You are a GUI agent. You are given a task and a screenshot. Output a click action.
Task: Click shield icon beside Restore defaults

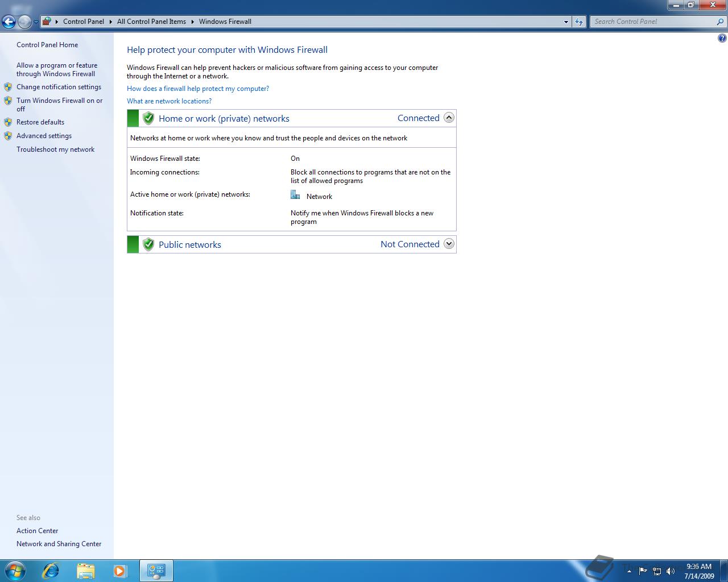[x=8, y=122]
